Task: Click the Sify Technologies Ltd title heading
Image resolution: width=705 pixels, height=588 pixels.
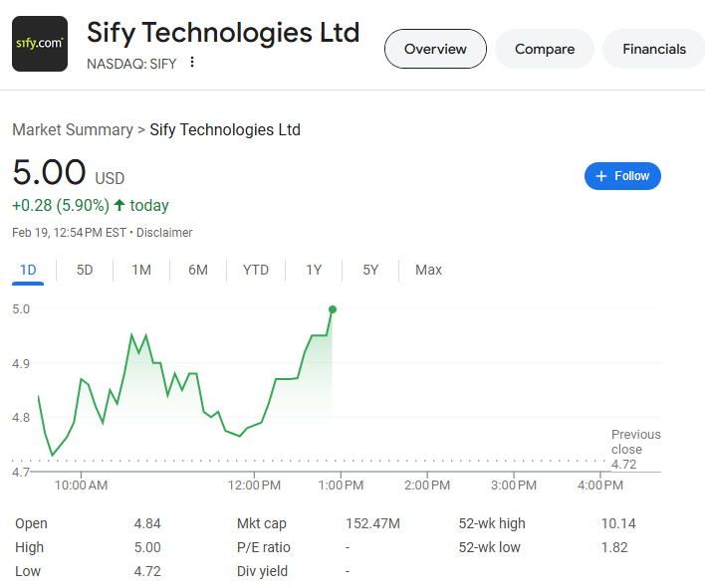Action: [223, 33]
